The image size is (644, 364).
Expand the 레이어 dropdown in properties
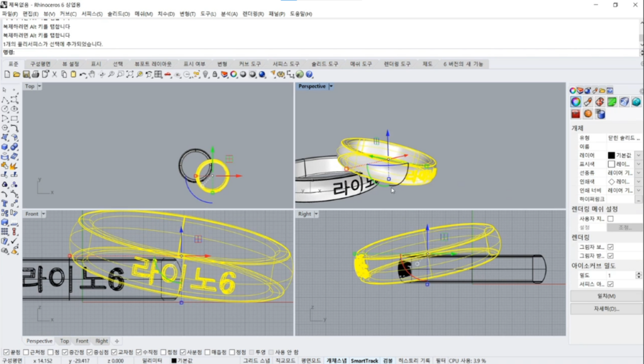[x=638, y=155]
